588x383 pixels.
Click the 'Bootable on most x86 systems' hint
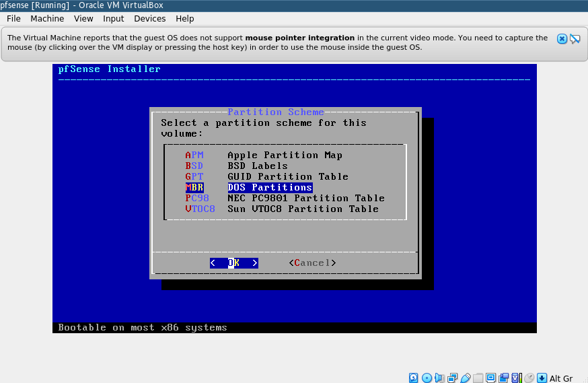click(x=143, y=328)
